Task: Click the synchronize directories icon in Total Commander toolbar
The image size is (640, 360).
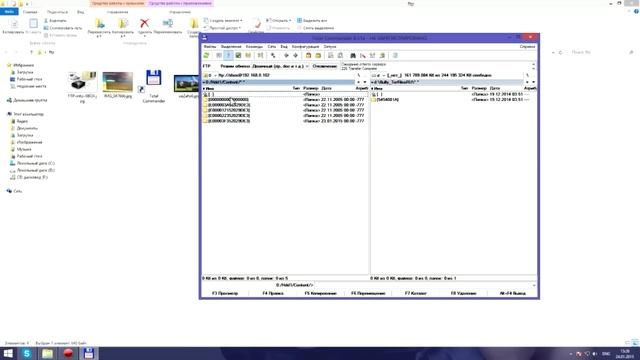Action: pos(373,56)
